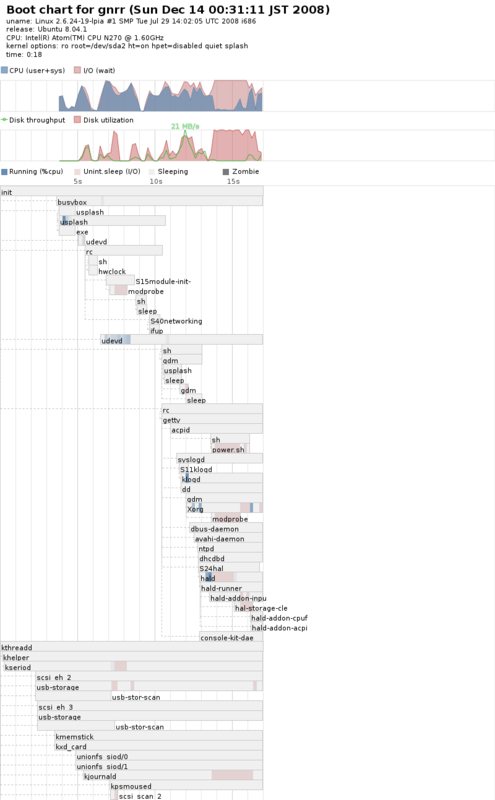Select the hal-storage-cle process label
This screenshot has width=495, height=800.
click(x=261, y=608)
